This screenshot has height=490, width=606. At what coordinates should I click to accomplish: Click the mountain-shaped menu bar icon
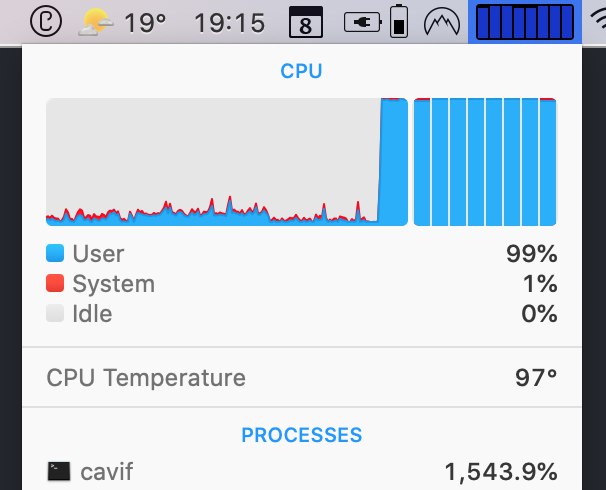(x=441, y=22)
